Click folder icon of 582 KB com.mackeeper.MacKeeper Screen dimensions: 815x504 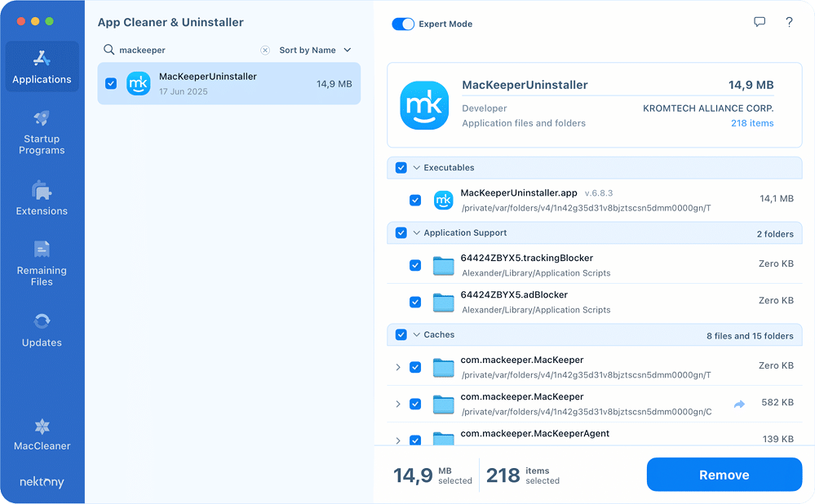(x=443, y=405)
